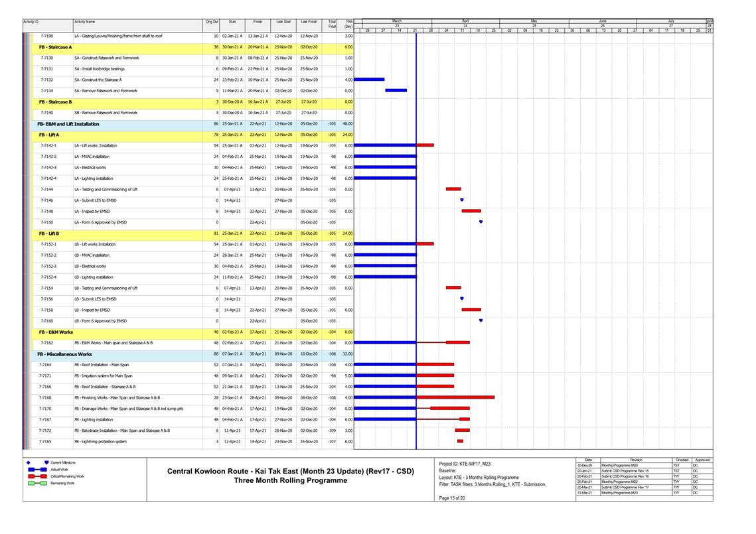Select activity row 7-7132 Construct the Staircase A
This screenshot has width=756, height=534.
(x=106, y=80)
